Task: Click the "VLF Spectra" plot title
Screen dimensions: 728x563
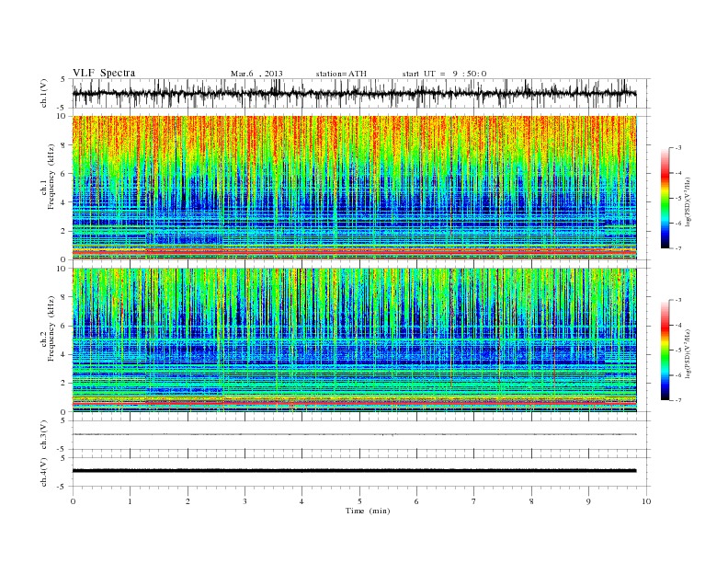Action: coord(104,73)
